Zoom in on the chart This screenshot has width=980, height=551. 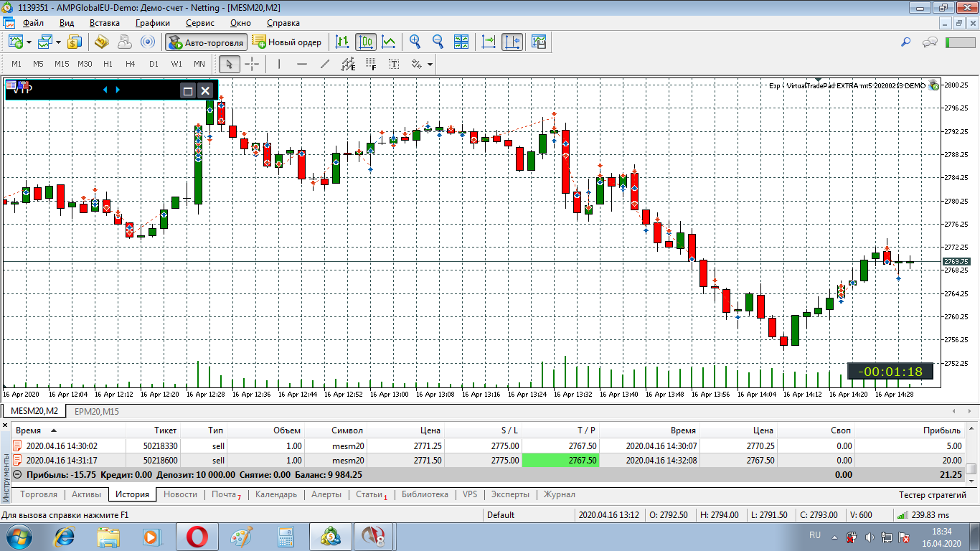coord(415,42)
